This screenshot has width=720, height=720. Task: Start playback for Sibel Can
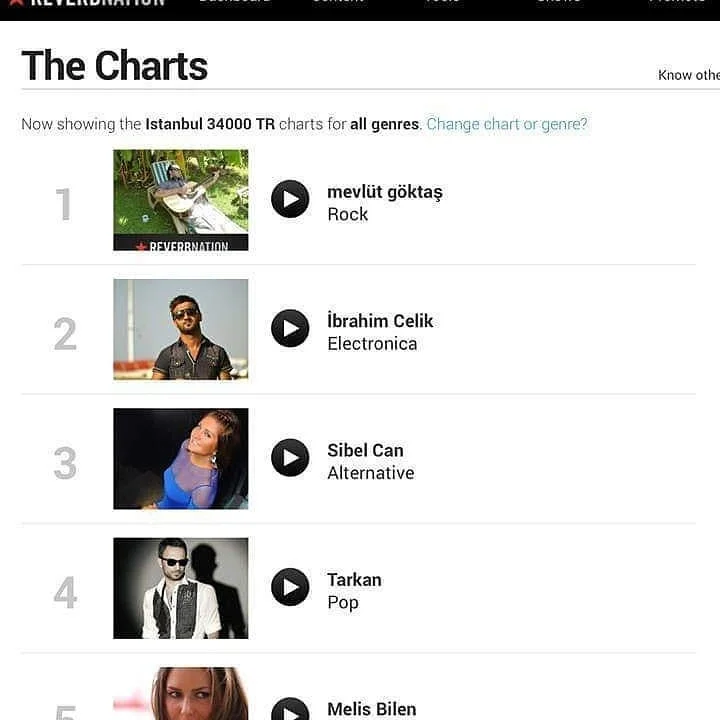click(x=290, y=457)
